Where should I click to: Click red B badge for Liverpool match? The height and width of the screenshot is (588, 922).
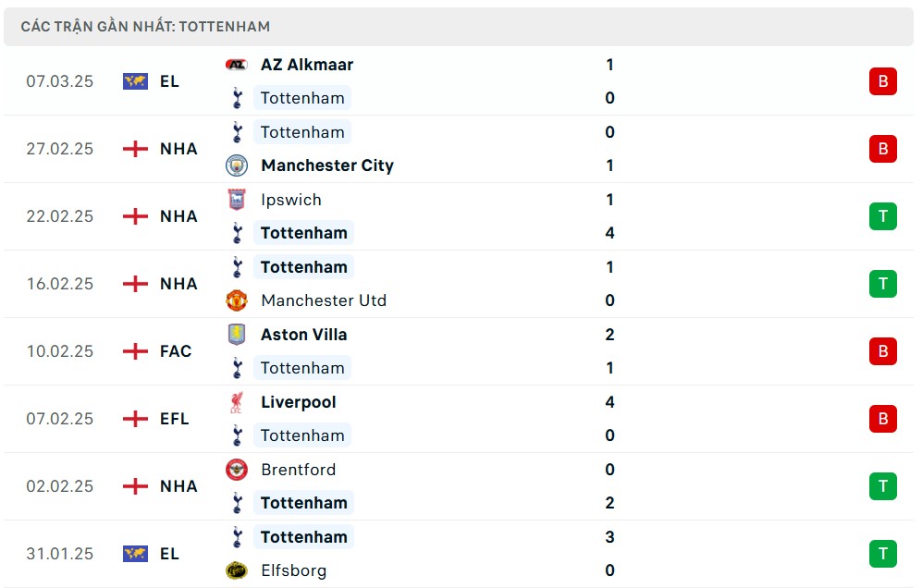click(882, 419)
